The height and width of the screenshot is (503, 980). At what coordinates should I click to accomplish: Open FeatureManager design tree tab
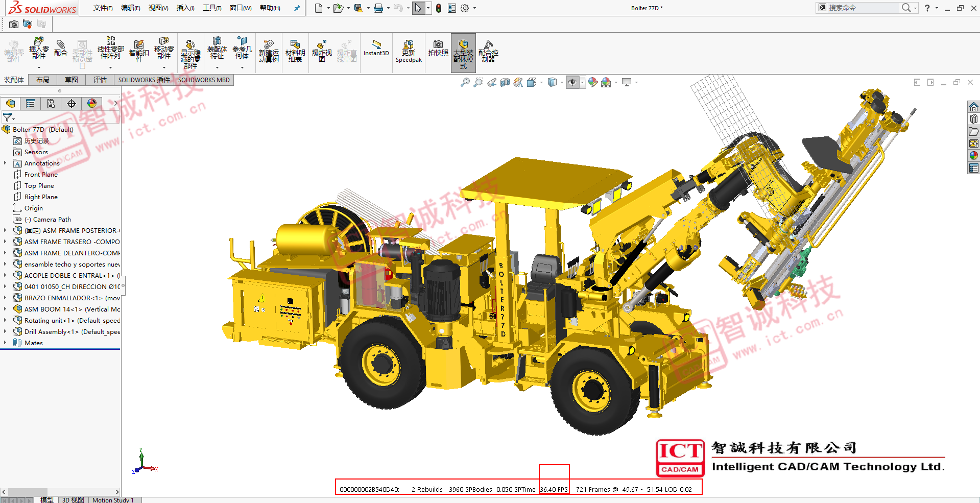point(10,104)
